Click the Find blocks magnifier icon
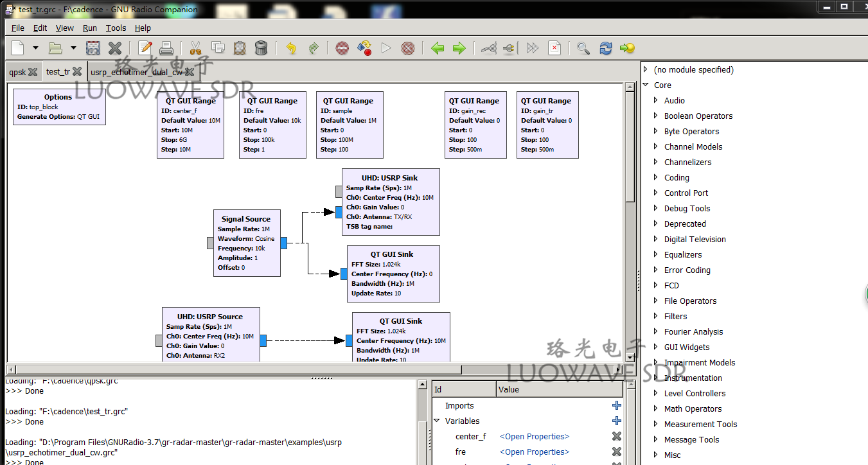The width and height of the screenshot is (868, 465). click(583, 48)
